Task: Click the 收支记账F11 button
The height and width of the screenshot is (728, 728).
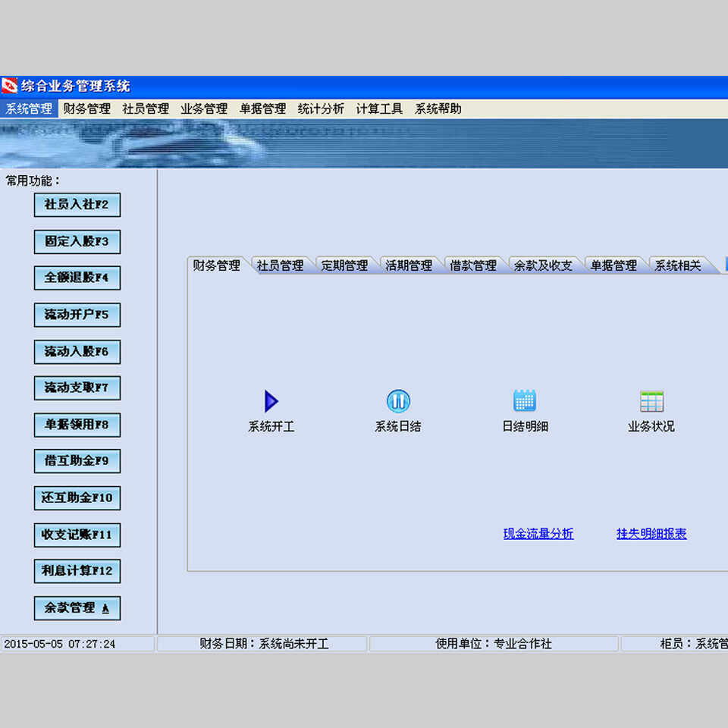Action: click(x=77, y=535)
